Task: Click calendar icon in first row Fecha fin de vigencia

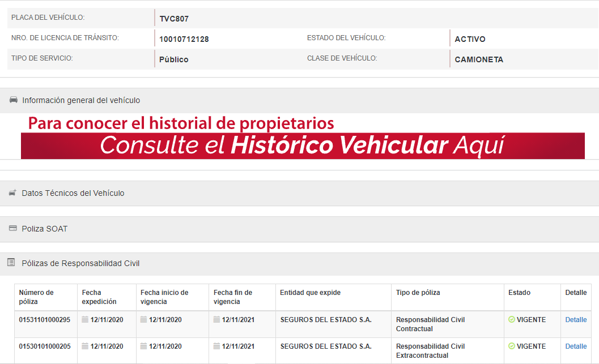Action: [x=216, y=320]
